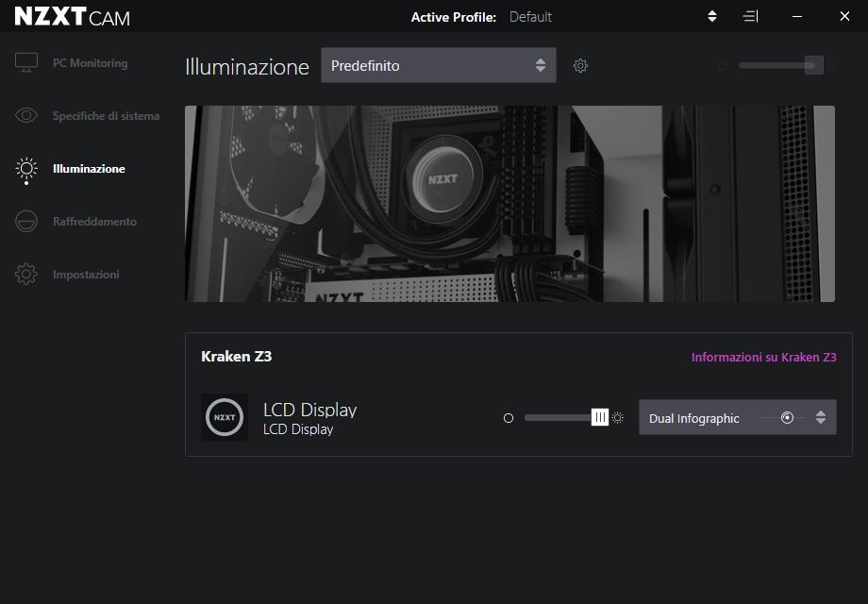The height and width of the screenshot is (604, 868).
Task: Click the sun icon for Illuminazione
Action: pyautogui.click(x=26, y=169)
